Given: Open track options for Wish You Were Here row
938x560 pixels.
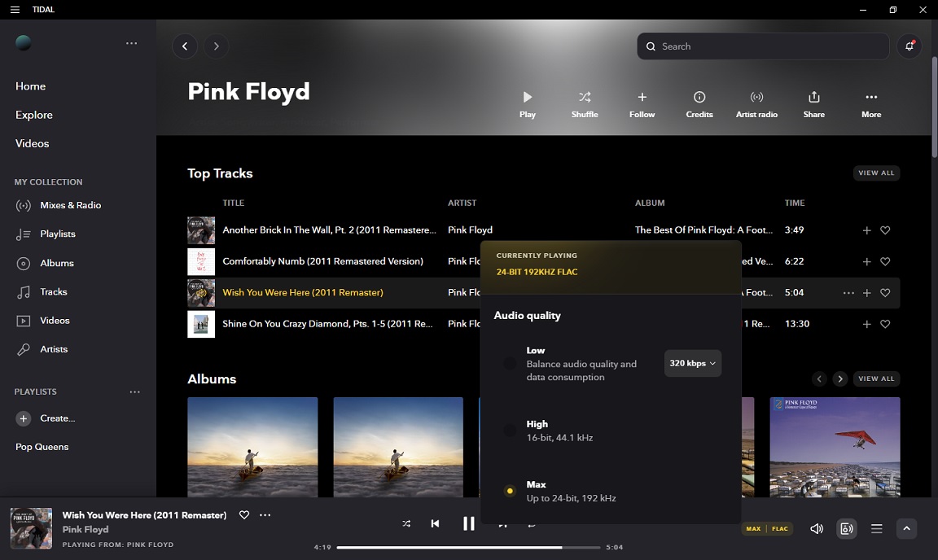Looking at the screenshot, I should pyautogui.click(x=848, y=292).
